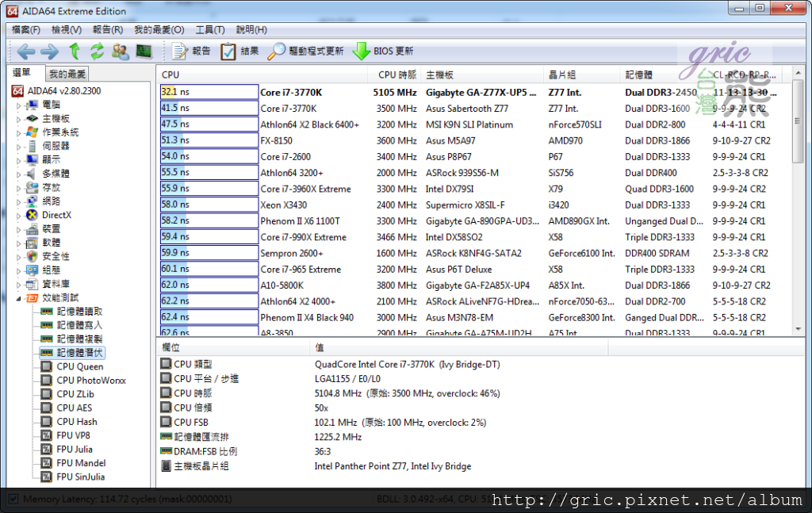
Task: Open the 說明(H) menu
Action: 251,30
